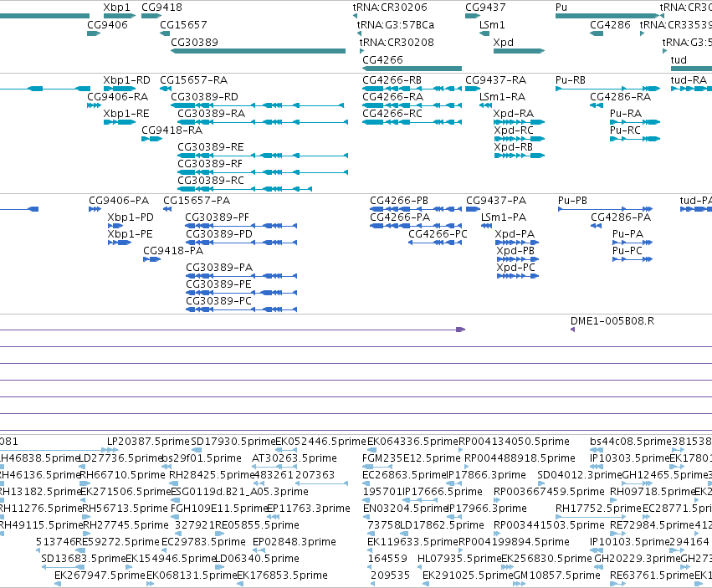712x588 pixels.
Task: Select the CG15657-PA protein label
Action: (x=197, y=201)
